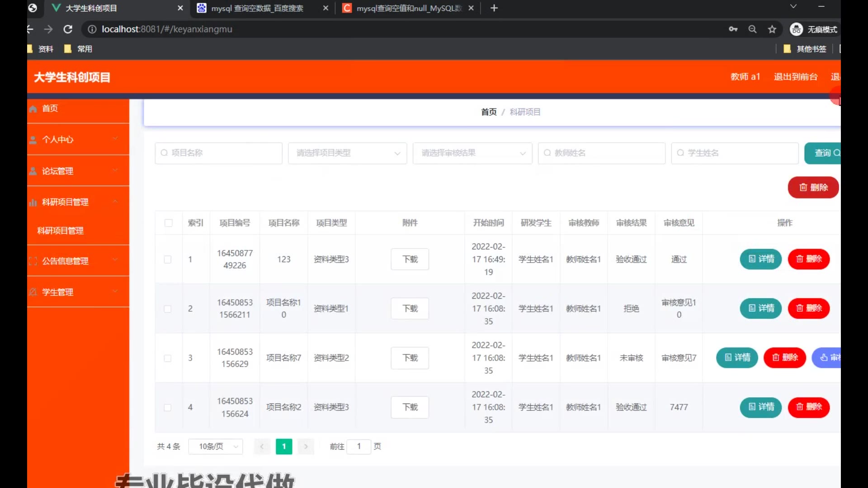
Task: Tick the checkbox for table row 1
Action: (x=168, y=259)
